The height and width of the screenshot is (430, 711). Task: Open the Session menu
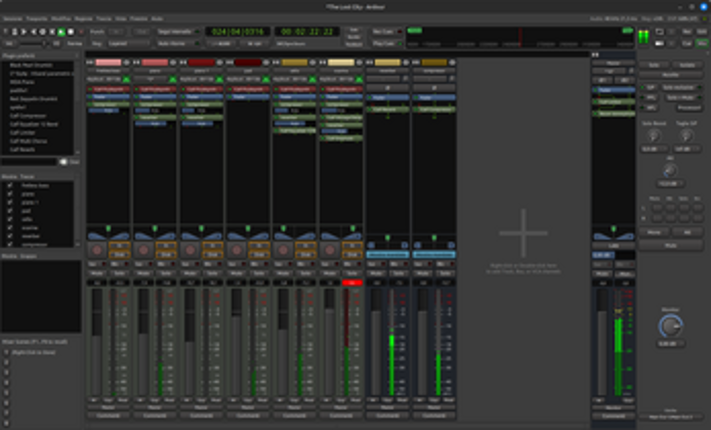[x=12, y=19]
